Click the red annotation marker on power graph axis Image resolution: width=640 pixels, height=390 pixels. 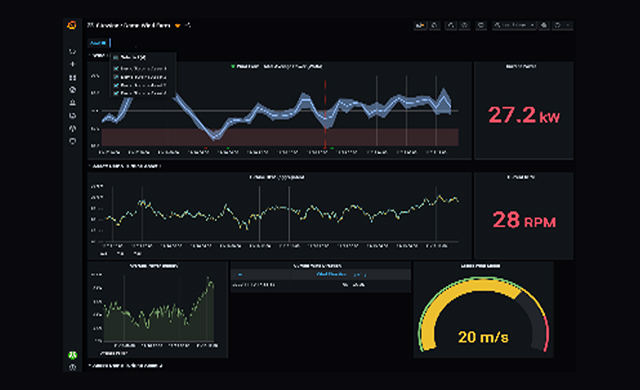tap(206, 148)
